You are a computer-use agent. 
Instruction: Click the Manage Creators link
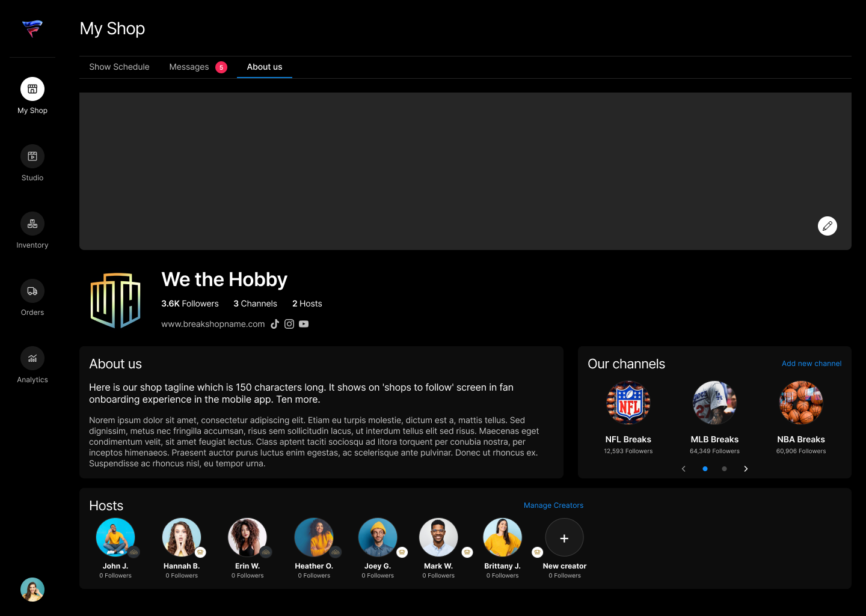coord(553,505)
